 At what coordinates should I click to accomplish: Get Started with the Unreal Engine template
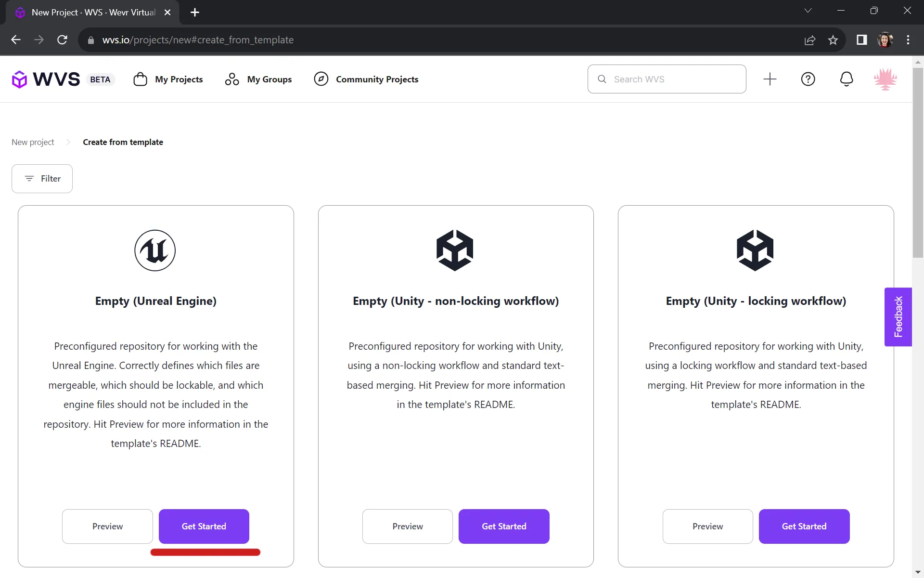point(204,526)
